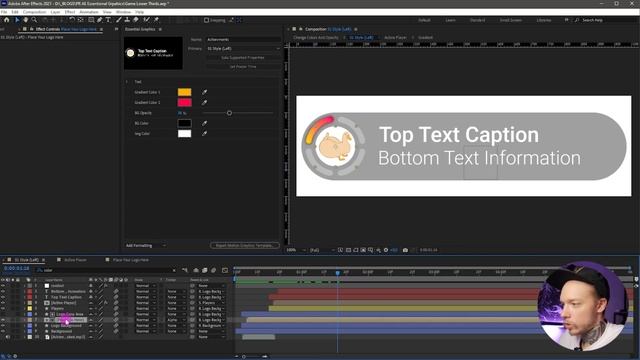
Task: Switch to the Active Player timeline tab
Action: [x=76, y=260]
